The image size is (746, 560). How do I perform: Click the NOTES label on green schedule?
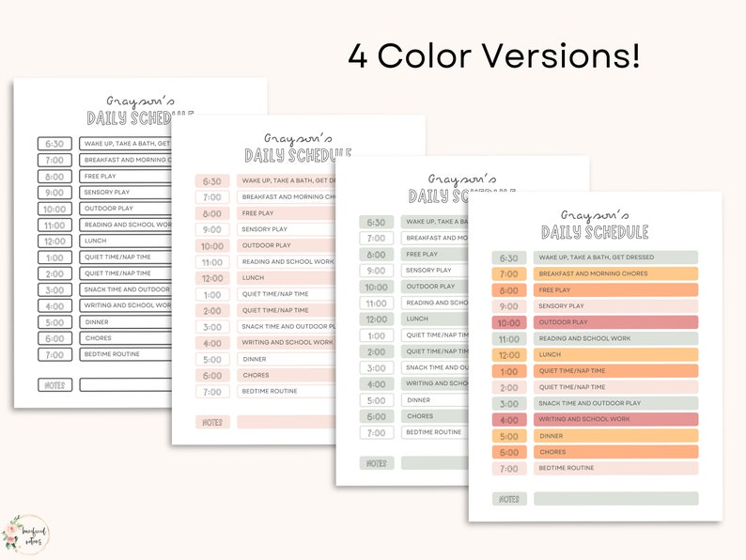pos(377,463)
